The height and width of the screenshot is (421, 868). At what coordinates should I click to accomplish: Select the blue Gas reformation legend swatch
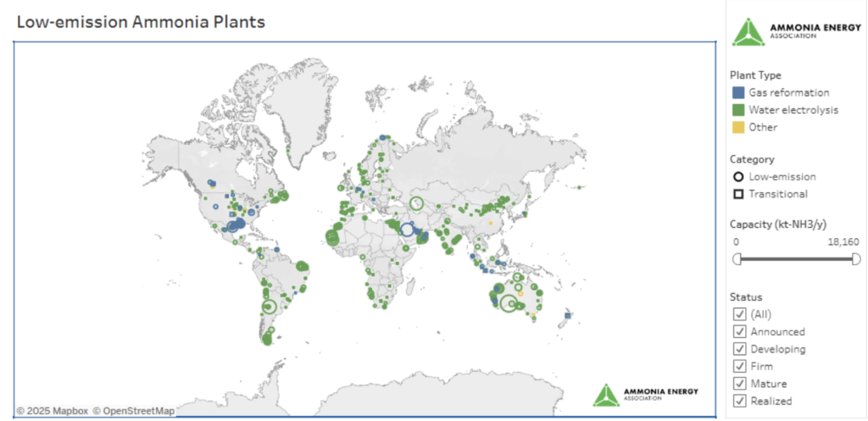click(x=737, y=92)
